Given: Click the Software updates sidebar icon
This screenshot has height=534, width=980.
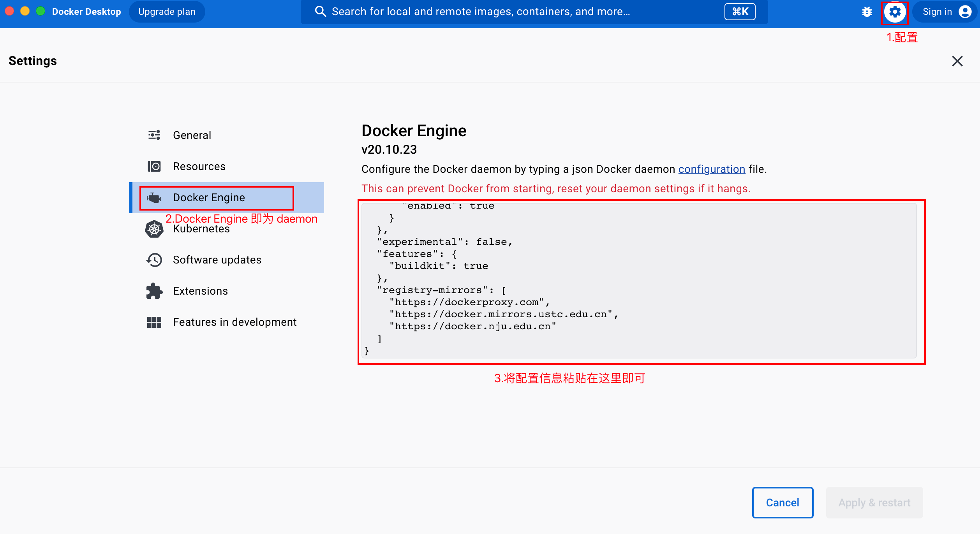Looking at the screenshot, I should (x=154, y=260).
